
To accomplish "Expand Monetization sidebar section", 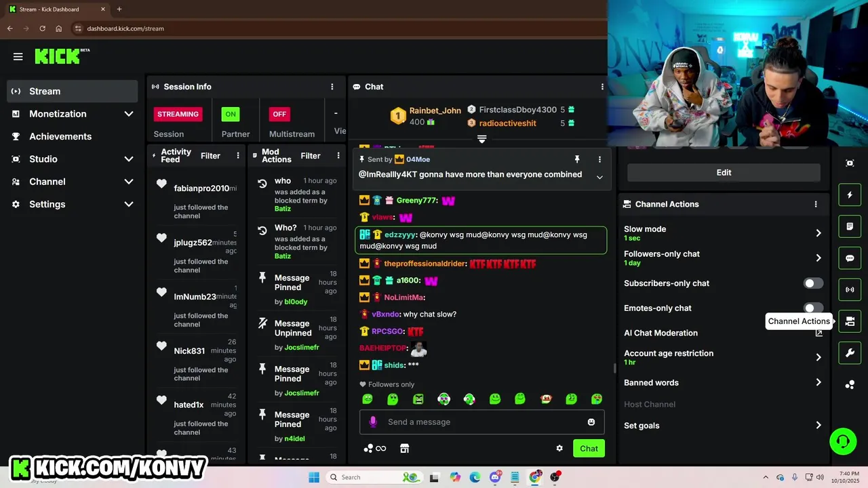I will (x=129, y=114).
